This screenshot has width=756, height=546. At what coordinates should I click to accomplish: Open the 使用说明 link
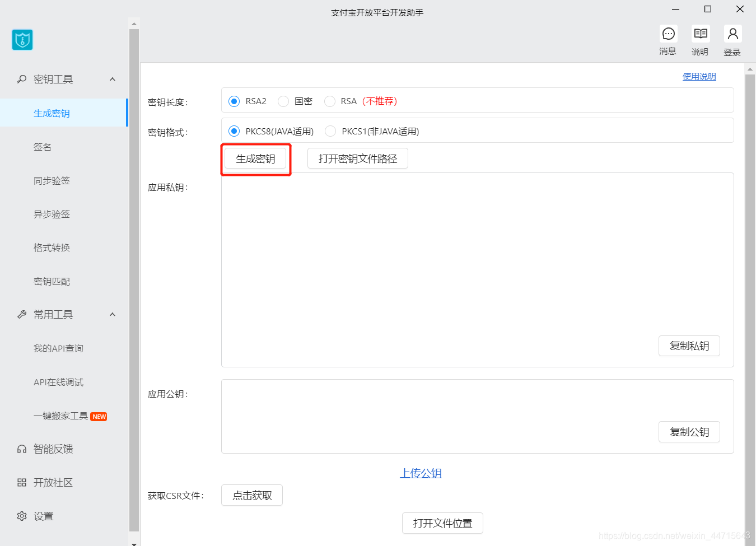[x=699, y=77]
